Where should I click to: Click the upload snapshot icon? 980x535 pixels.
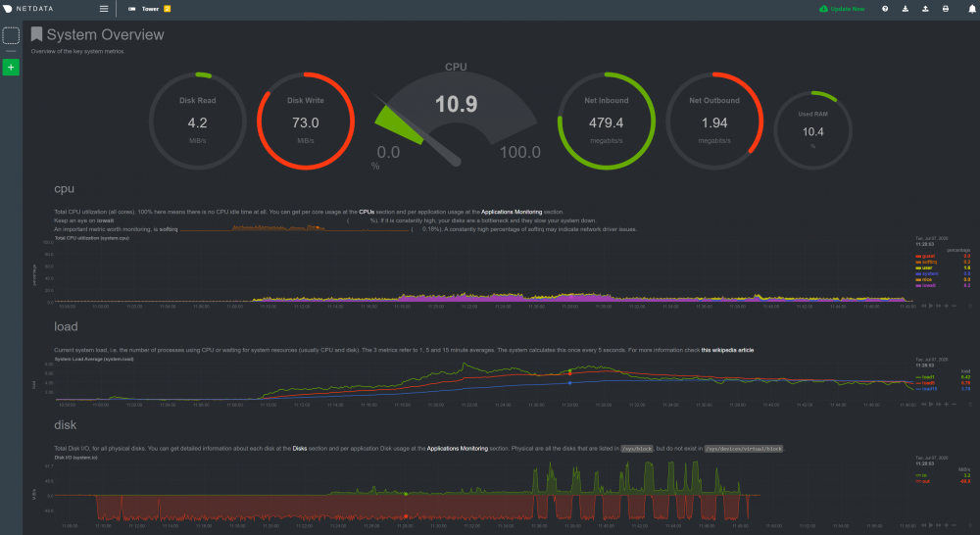(925, 9)
